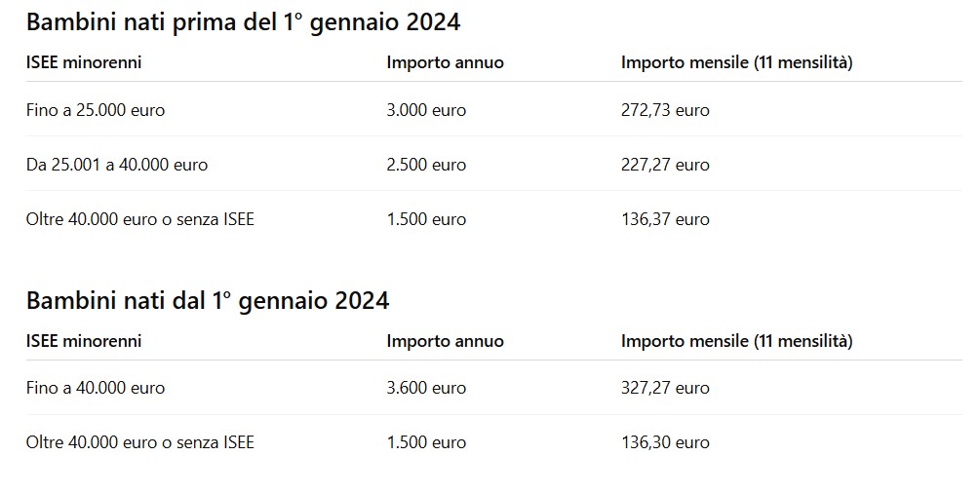
Task: Select the "3.000 euro" annual amount
Action: coord(426,110)
